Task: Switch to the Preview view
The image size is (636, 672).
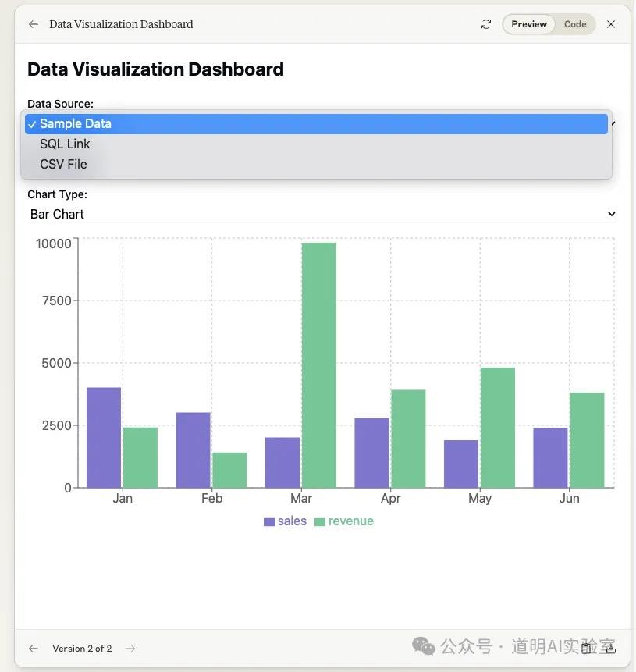Action: click(528, 24)
